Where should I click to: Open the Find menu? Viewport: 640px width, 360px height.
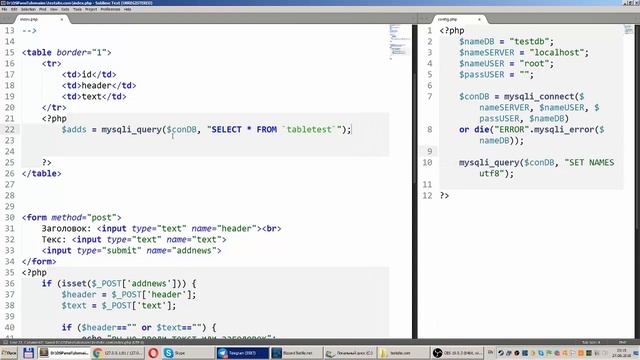point(42,9)
